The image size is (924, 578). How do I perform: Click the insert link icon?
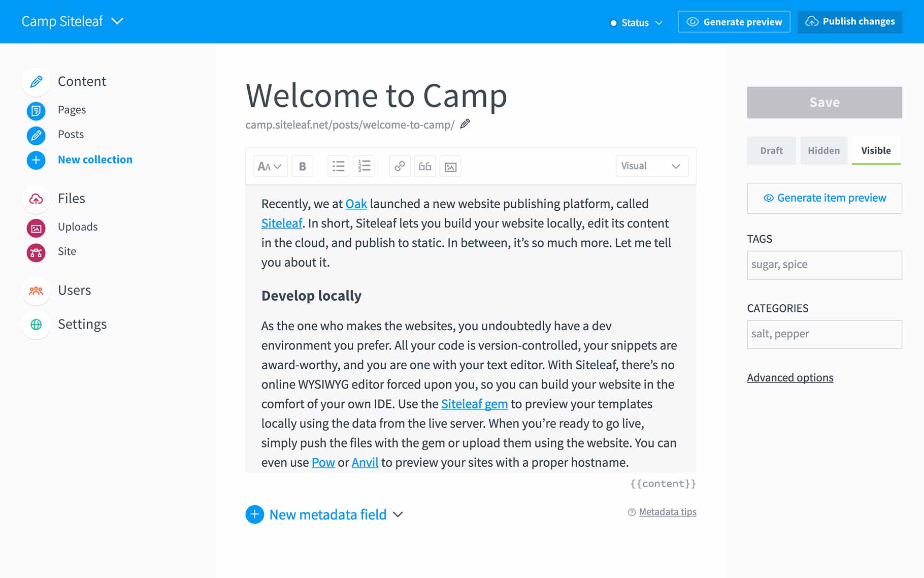tap(400, 167)
